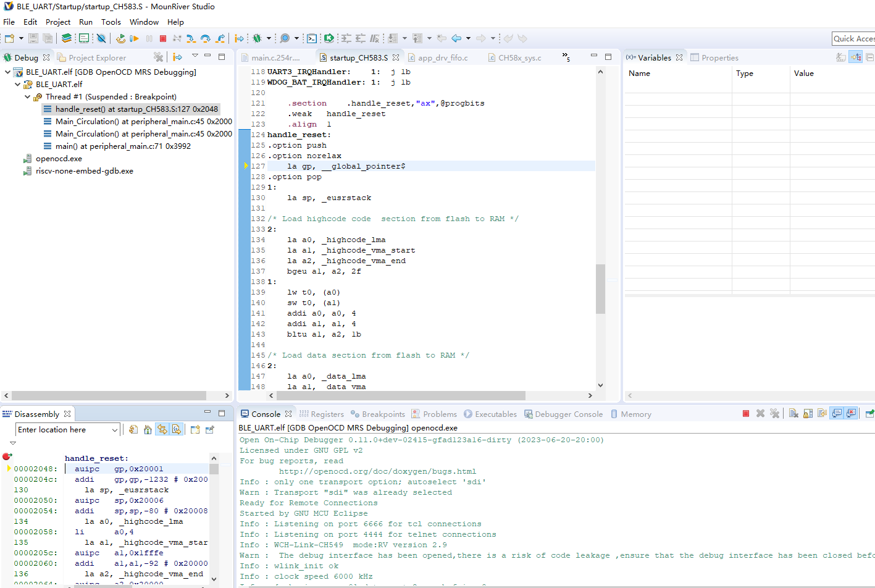Select the openocd.exe process entry
Viewport: 875px width, 588px height.
point(59,158)
